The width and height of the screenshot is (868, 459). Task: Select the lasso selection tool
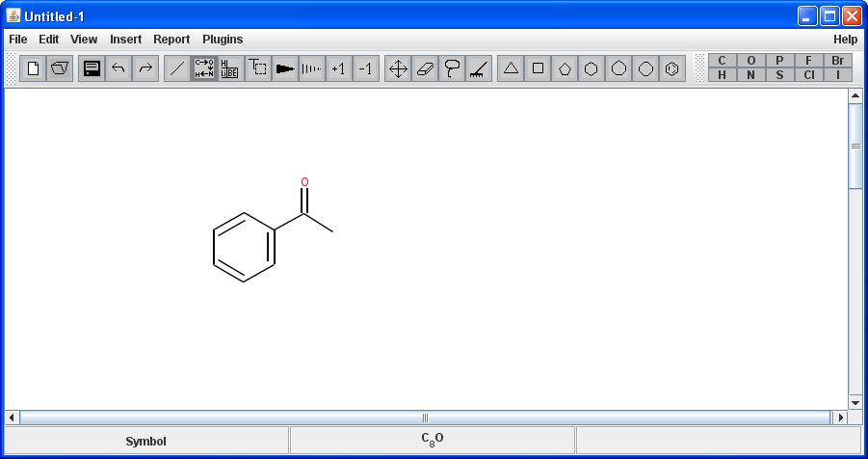point(452,68)
